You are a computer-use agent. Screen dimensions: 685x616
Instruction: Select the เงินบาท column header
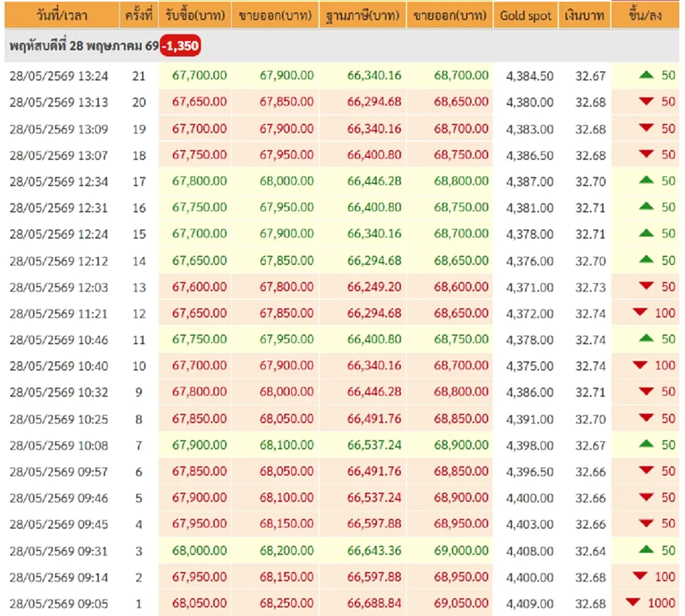(x=584, y=15)
